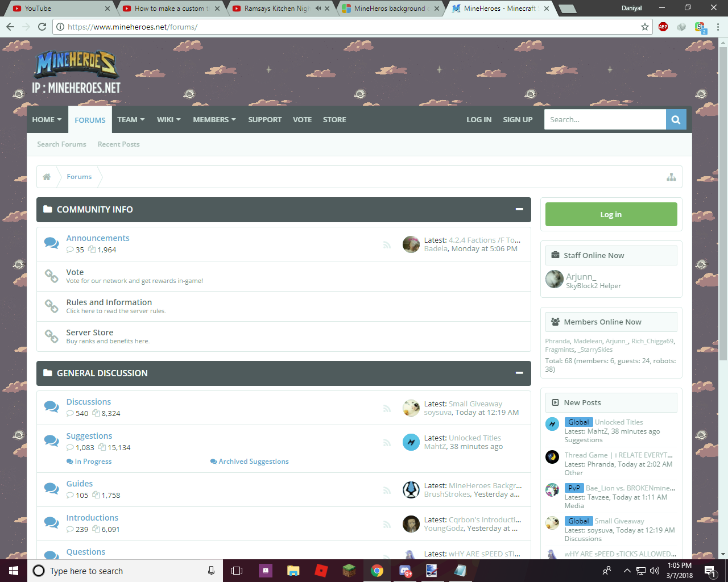Select the Forums navigation tab
The image size is (728, 582).
[90, 120]
